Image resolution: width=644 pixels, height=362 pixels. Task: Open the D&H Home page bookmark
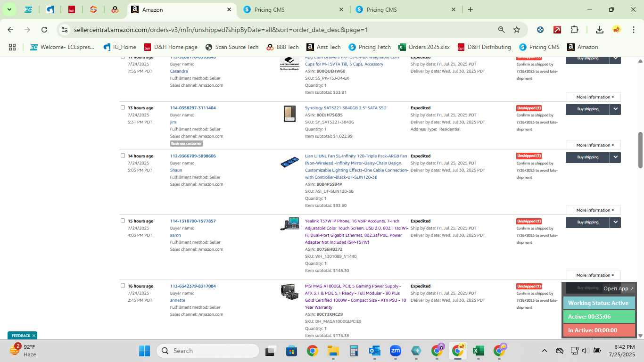(x=171, y=47)
